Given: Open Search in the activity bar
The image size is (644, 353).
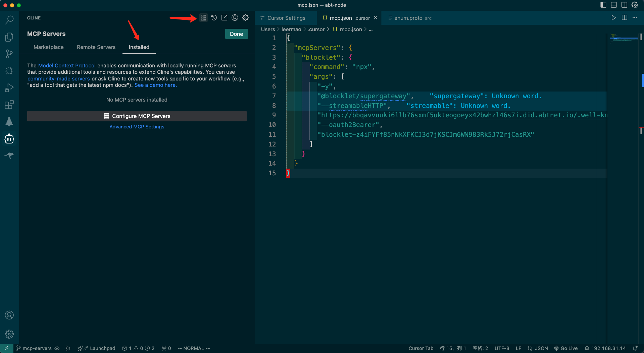Looking at the screenshot, I should [x=9, y=20].
